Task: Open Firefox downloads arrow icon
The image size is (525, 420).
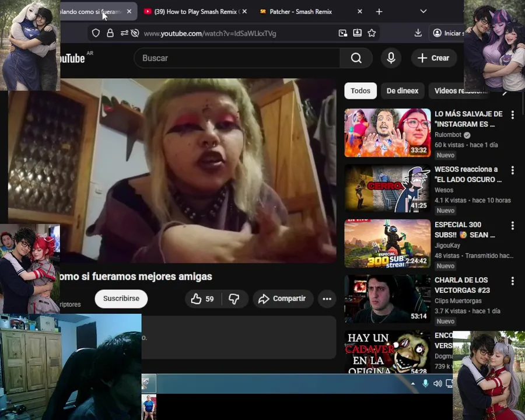Action: pos(418,33)
